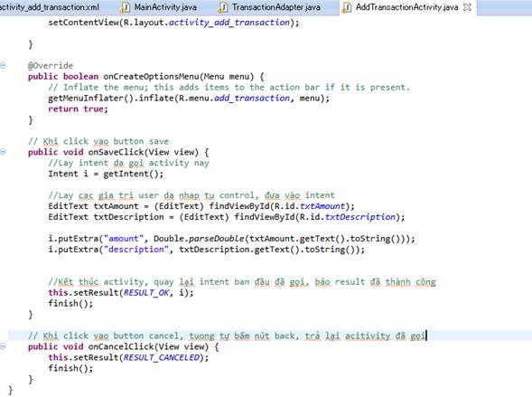Click the 'Inflate the menu' comment line
Screen dimensions: 532x397
point(229,88)
